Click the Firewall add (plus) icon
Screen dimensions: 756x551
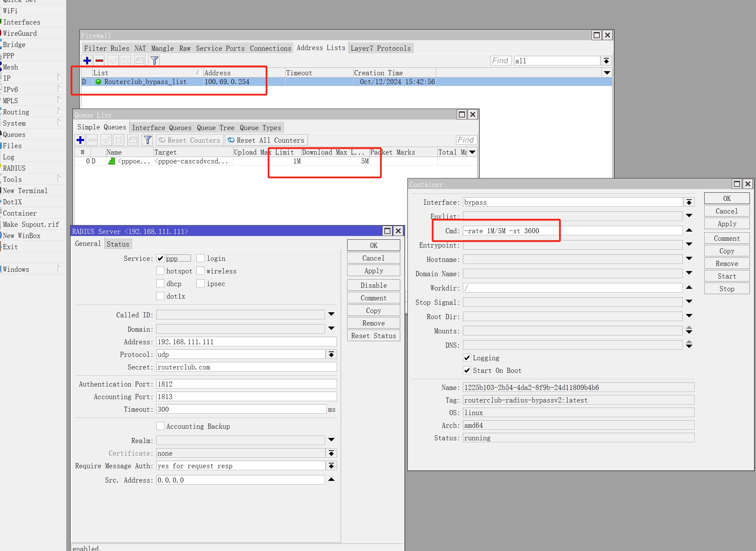(87, 61)
